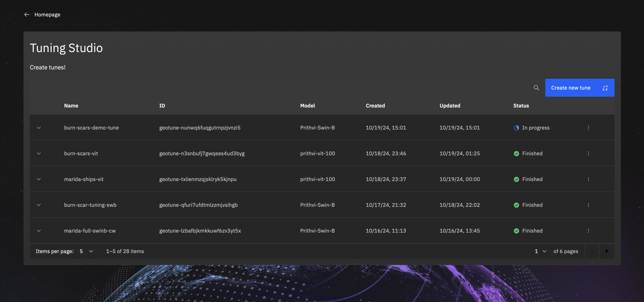Click the back arrow next to Homepage
Viewport: 644px width, 302px height.
click(x=27, y=15)
